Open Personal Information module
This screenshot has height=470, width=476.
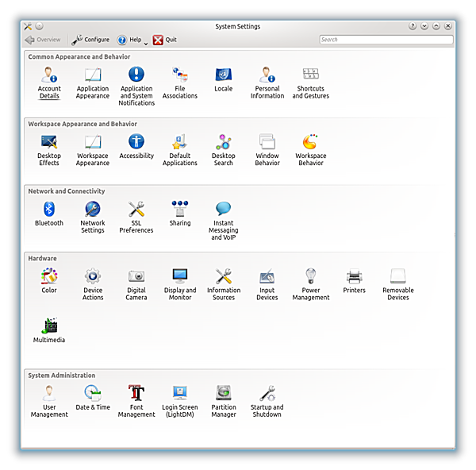click(267, 83)
